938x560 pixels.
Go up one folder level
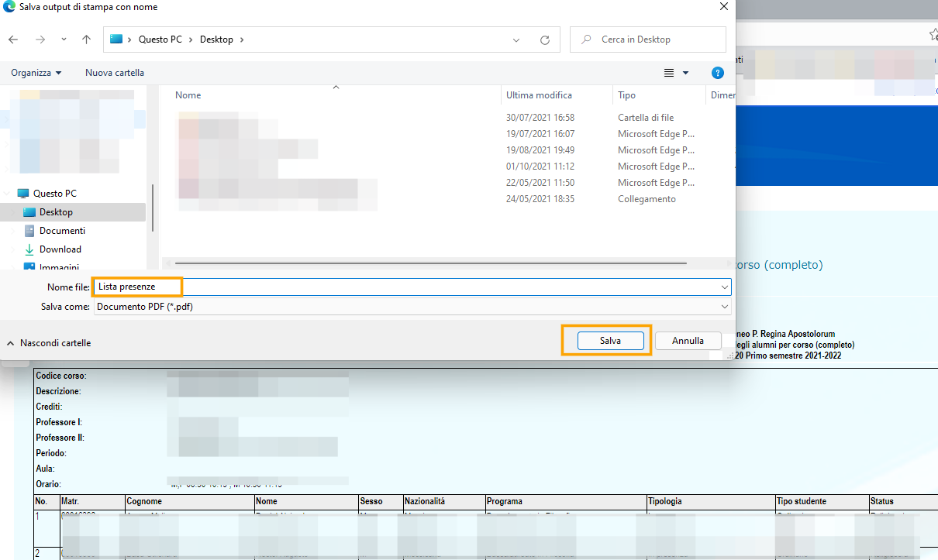pos(86,40)
